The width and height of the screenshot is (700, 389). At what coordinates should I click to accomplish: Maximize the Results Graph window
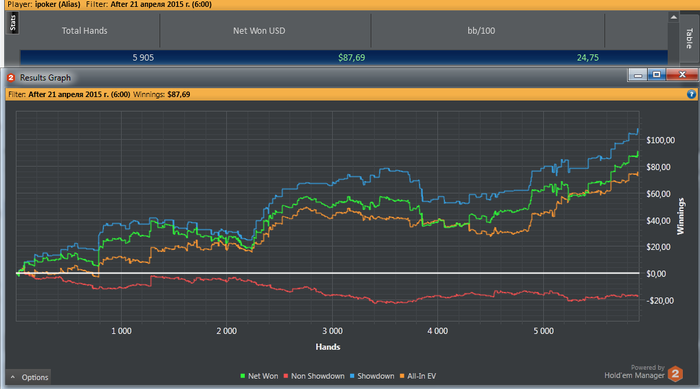[656, 75]
